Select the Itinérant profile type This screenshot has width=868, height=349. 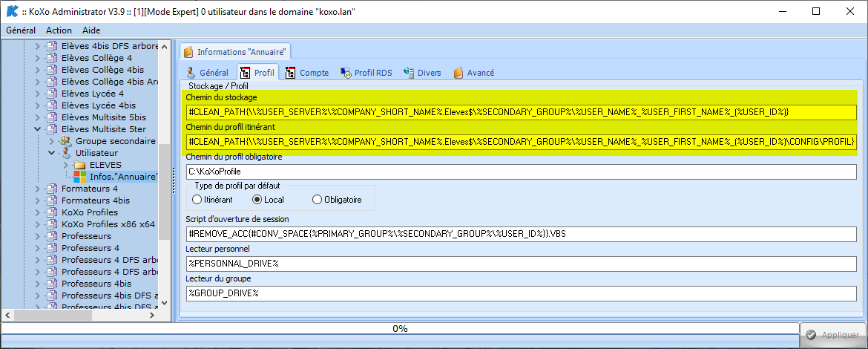tap(197, 200)
